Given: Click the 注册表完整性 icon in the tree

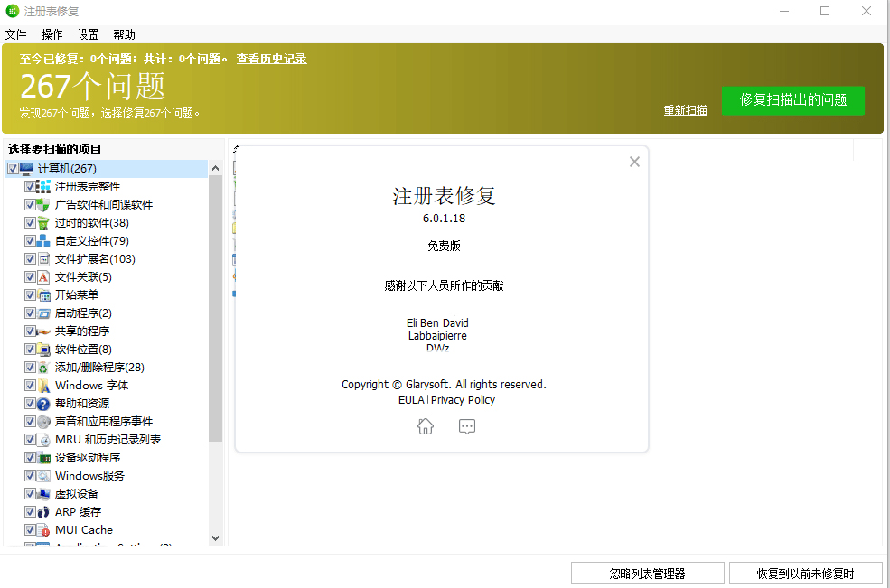Looking at the screenshot, I should tap(43, 187).
